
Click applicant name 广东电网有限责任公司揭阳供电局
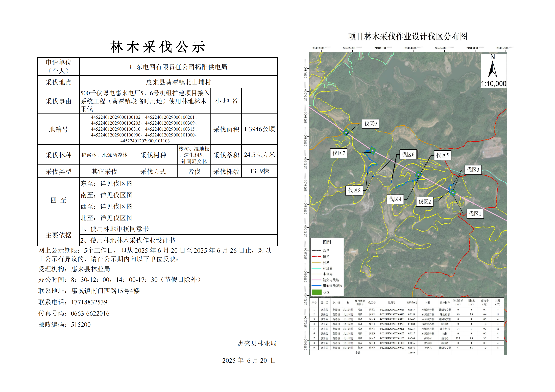[x=178, y=67]
